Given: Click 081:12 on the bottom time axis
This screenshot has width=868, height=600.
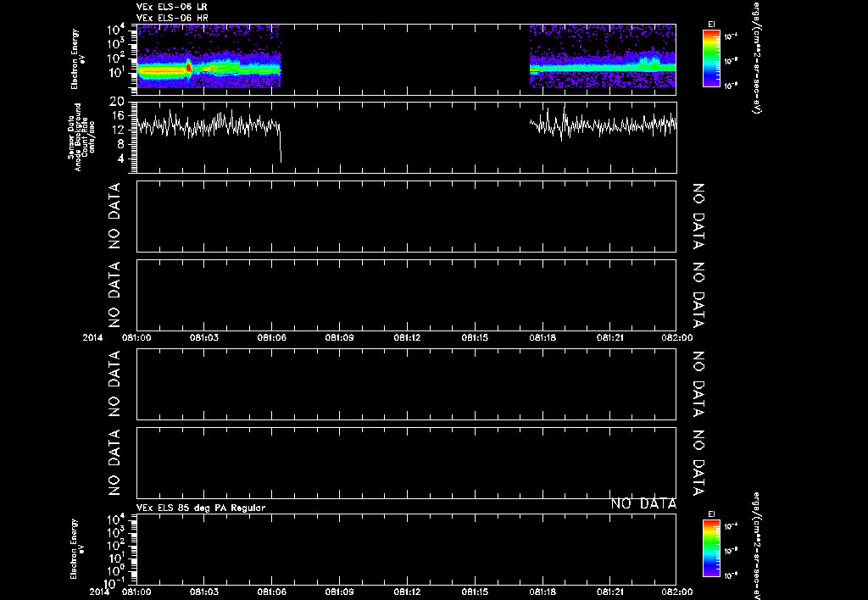Looking at the screenshot, I should point(408,592).
